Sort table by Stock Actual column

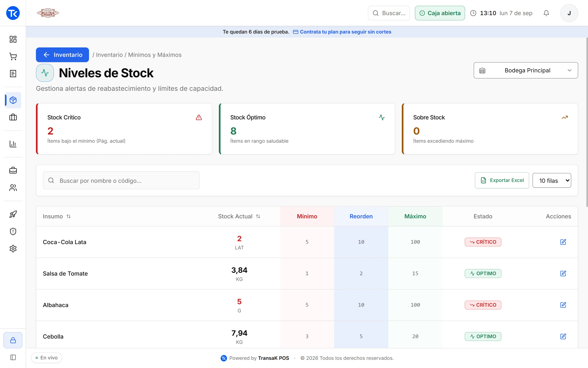coord(239,216)
